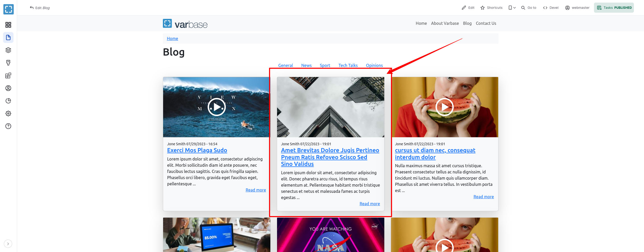
Task: Open the Appearance brush icon in sidebar
Action: pos(8,63)
